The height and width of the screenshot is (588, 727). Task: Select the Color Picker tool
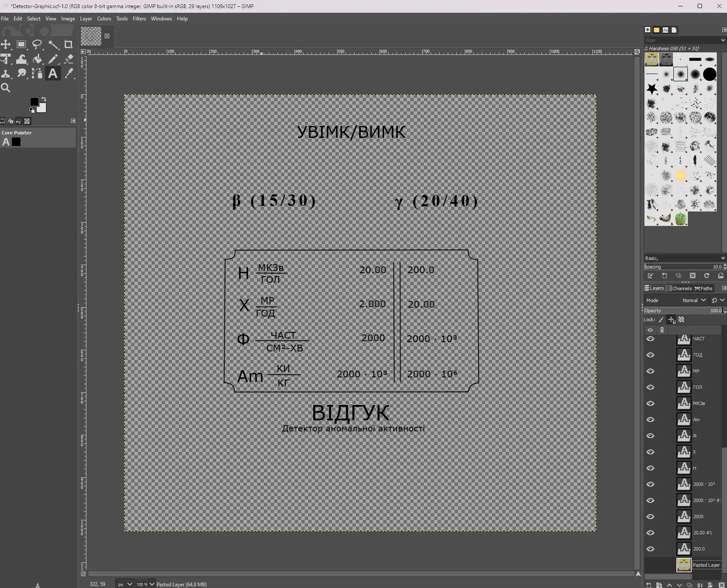point(69,74)
